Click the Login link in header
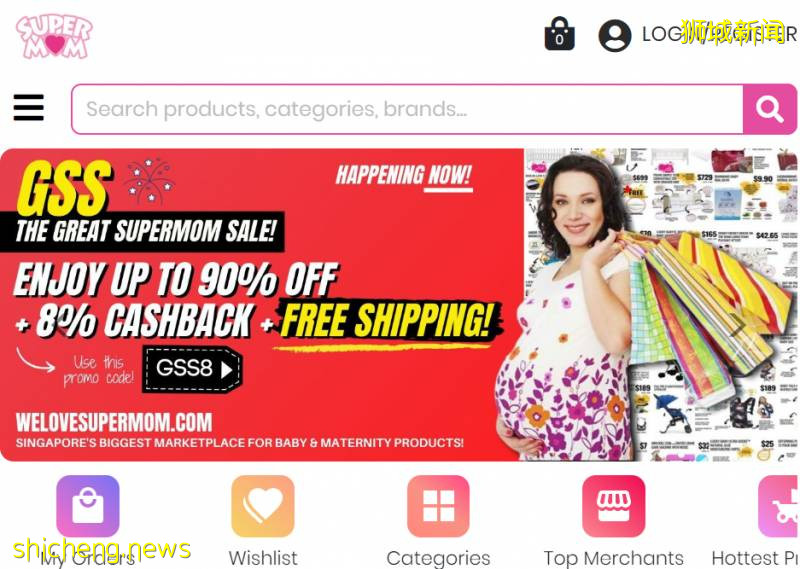 [661, 34]
